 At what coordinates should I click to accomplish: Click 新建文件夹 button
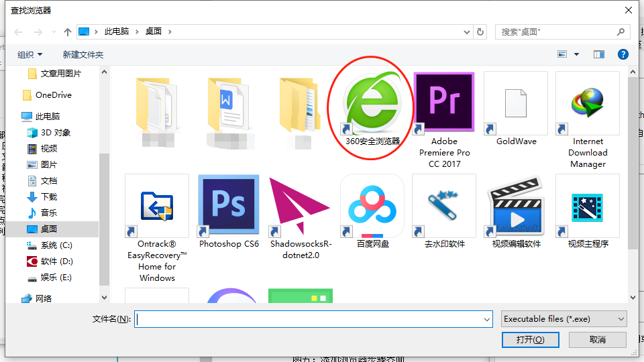pyautogui.click(x=83, y=54)
